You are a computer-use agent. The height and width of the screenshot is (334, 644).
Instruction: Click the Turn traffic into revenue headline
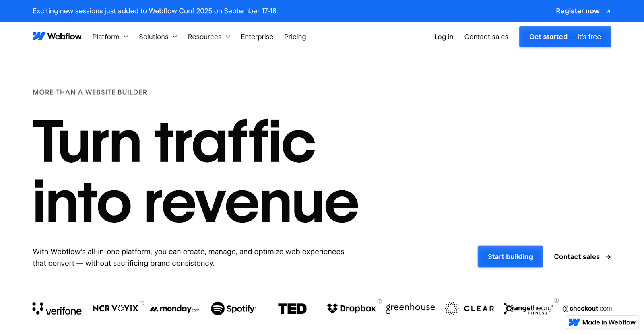196,171
